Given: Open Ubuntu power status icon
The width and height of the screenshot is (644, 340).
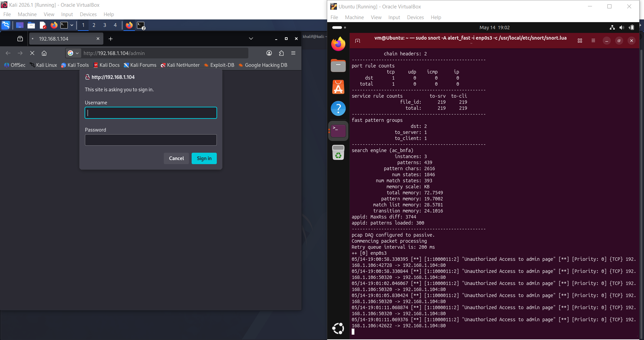Looking at the screenshot, I should 631,28.
